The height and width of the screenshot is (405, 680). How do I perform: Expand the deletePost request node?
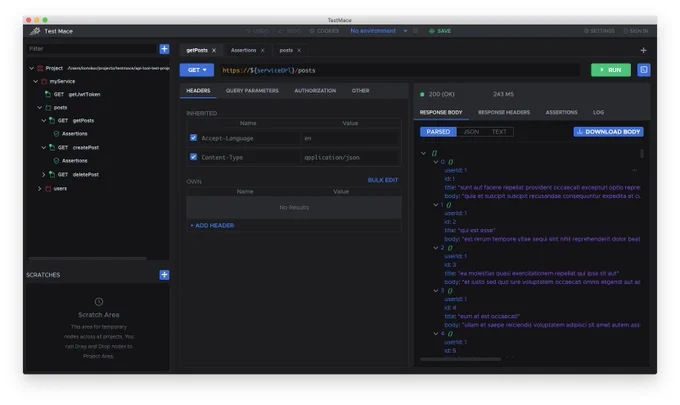[44, 174]
